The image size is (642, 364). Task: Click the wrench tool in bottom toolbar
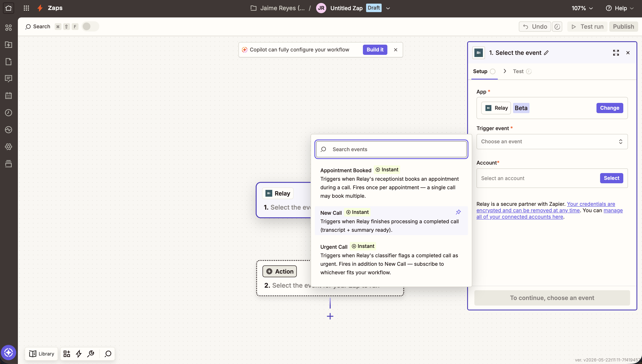click(x=91, y=354)
